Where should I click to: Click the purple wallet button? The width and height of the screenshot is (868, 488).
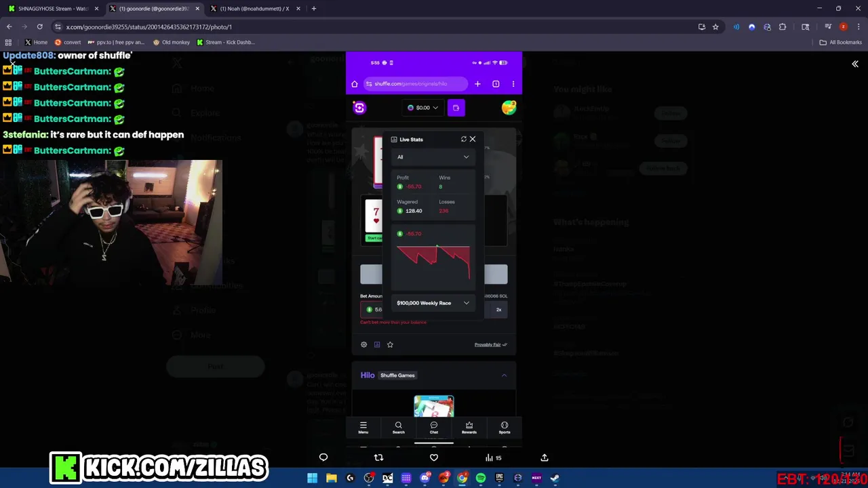[x=456, y=108]
